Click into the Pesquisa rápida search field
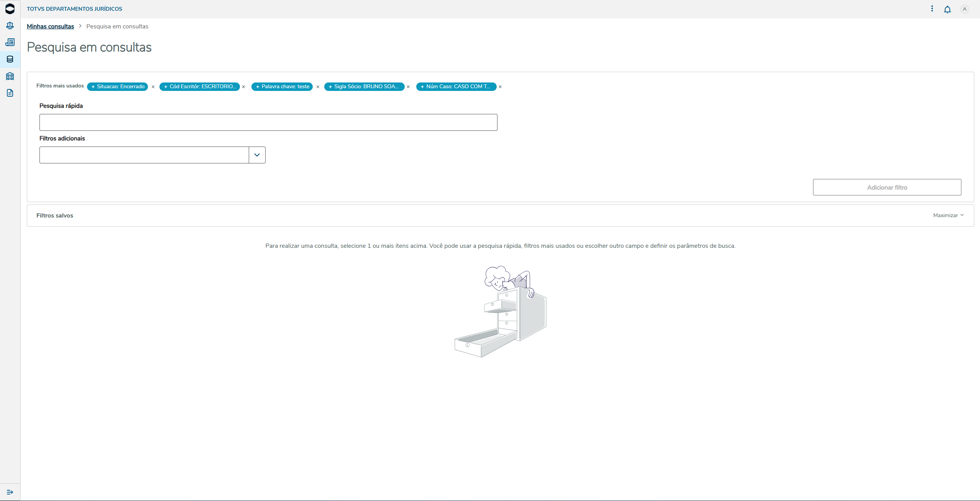The image size is (980, 501). (268, 122)
